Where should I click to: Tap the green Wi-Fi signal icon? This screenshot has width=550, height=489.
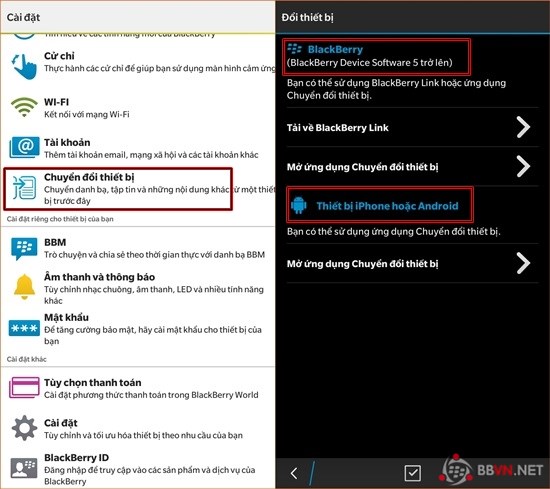[24, 107]
